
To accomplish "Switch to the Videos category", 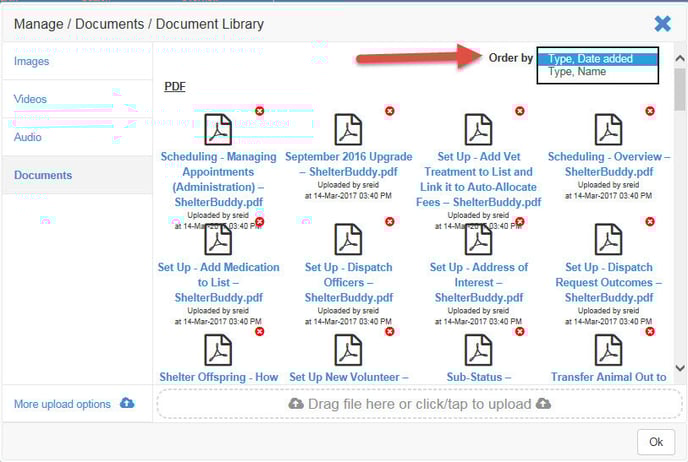I will click(x=30, y=99).
